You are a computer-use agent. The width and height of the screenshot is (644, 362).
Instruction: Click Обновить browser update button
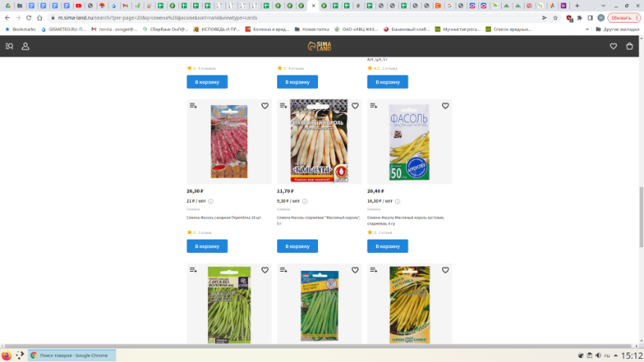pos(620,17)
